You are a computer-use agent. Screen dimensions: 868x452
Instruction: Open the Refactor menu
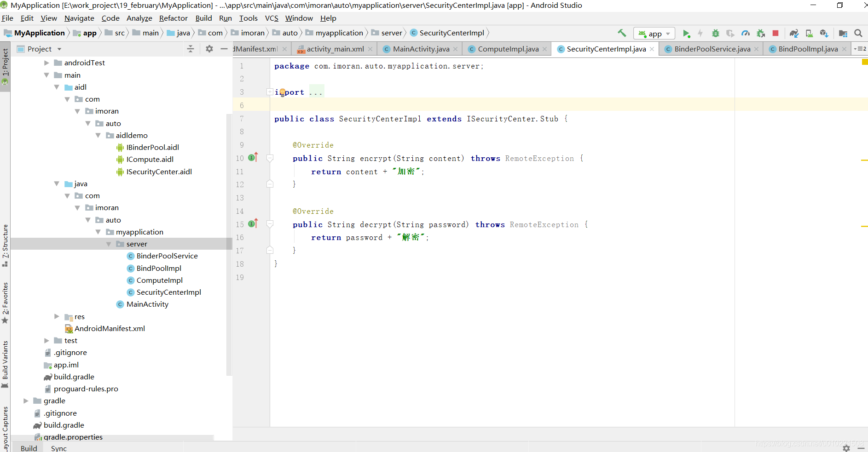(x=174, y=18)
